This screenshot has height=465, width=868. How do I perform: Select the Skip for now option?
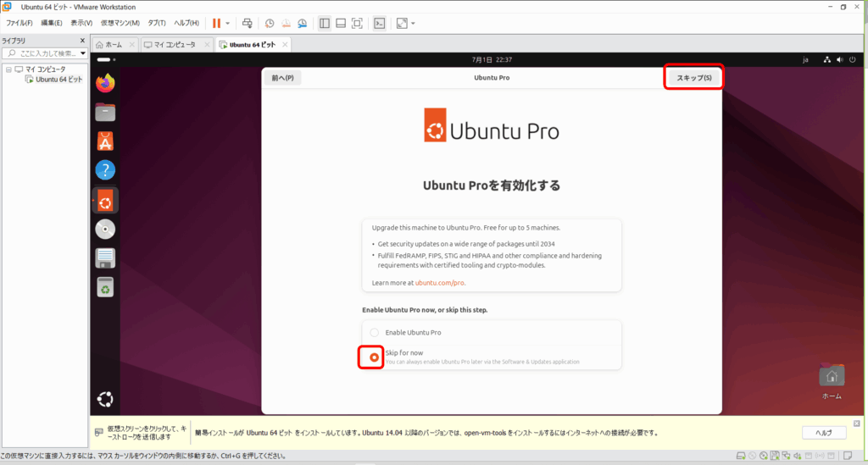point(374,357)
